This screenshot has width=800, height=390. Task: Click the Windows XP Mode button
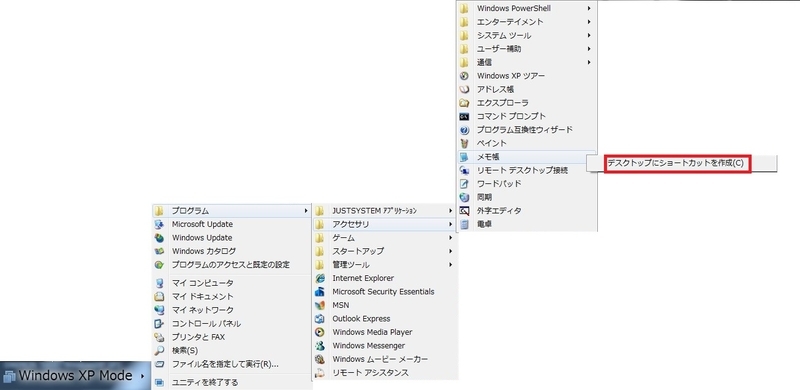click(75, 376)
